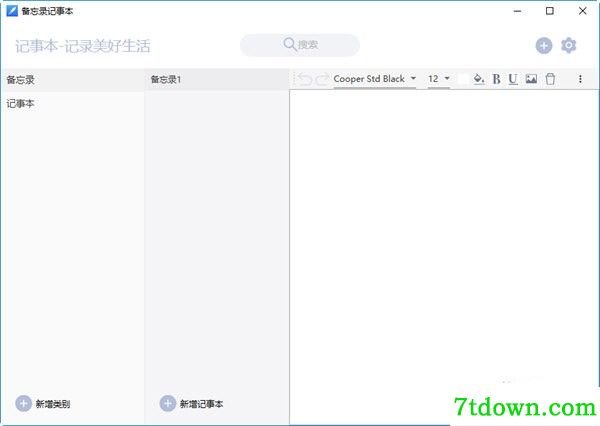Toggle bold formatting with B icon
Viewport: 600px width, 426px height.
tap(496, 79)
